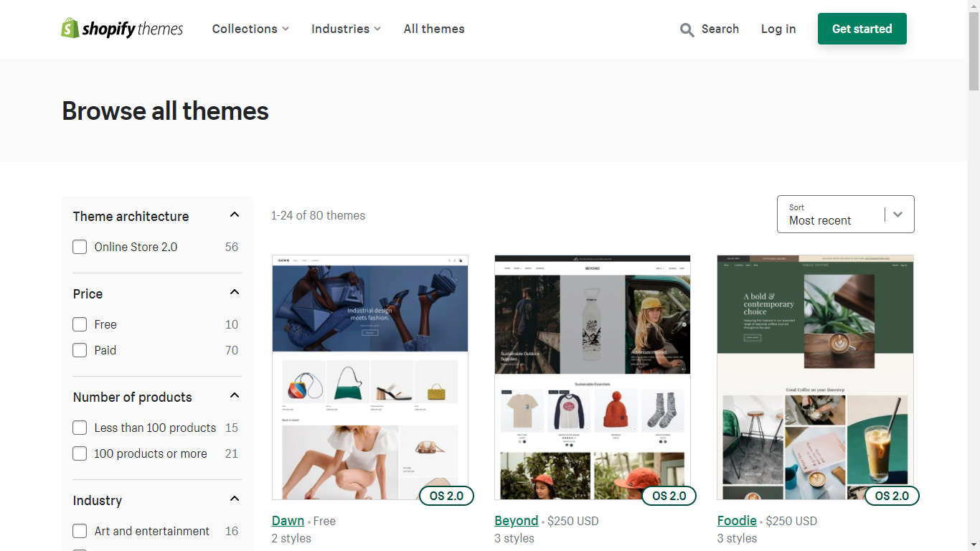Screen dimensions: 980x551
Task: Click the Shopify bag logo icon
Action: [70, 28]
